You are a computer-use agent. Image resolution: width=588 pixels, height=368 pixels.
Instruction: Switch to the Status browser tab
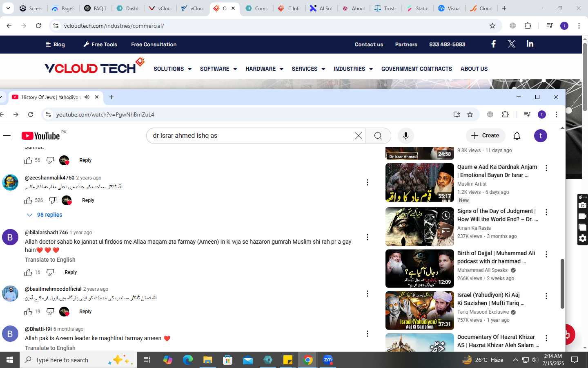418,8
